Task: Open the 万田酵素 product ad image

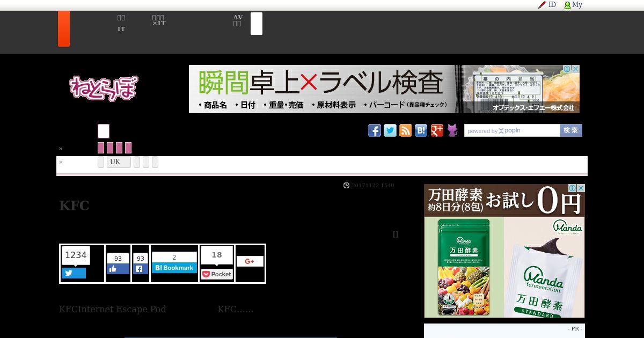Action: point(504,251)
